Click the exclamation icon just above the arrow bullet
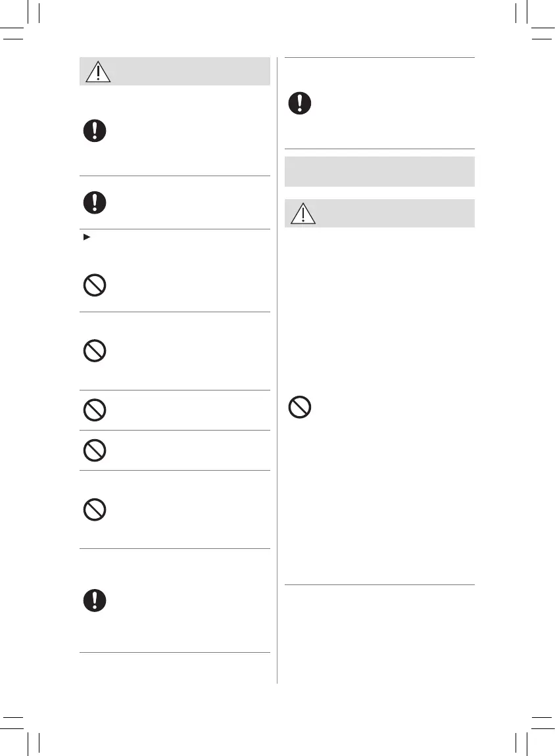555x756 pixels. pyautogui.click(x=95, y=202)
